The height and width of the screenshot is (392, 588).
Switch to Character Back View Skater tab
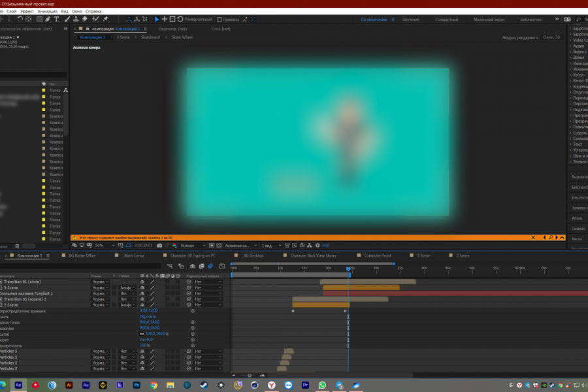tap(313, 255)
